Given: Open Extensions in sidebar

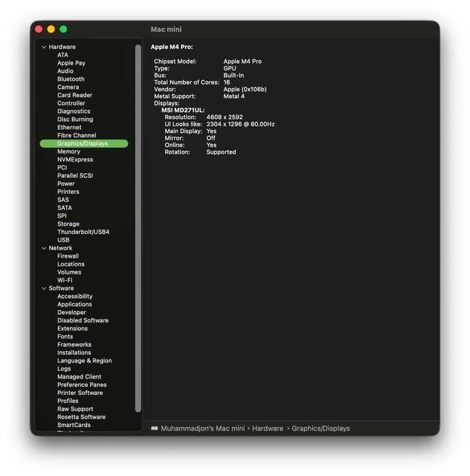Looking at the screenshot, I should click(x=72, y=328).
